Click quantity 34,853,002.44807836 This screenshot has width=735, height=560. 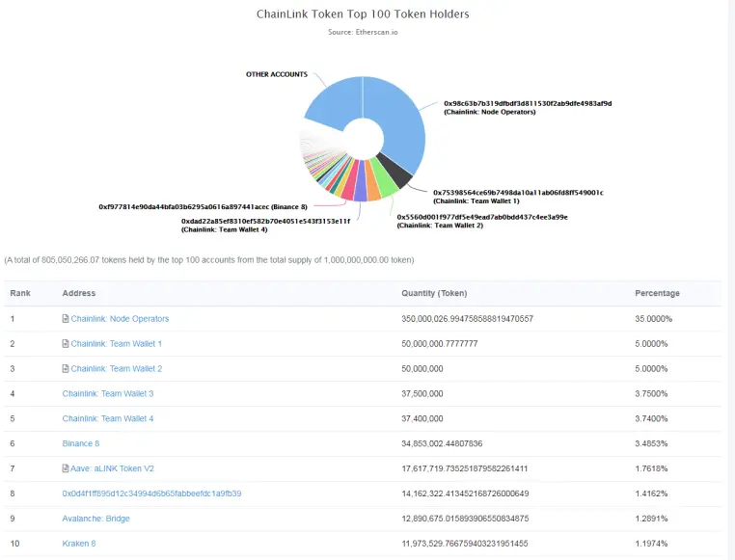click(442, 443)
